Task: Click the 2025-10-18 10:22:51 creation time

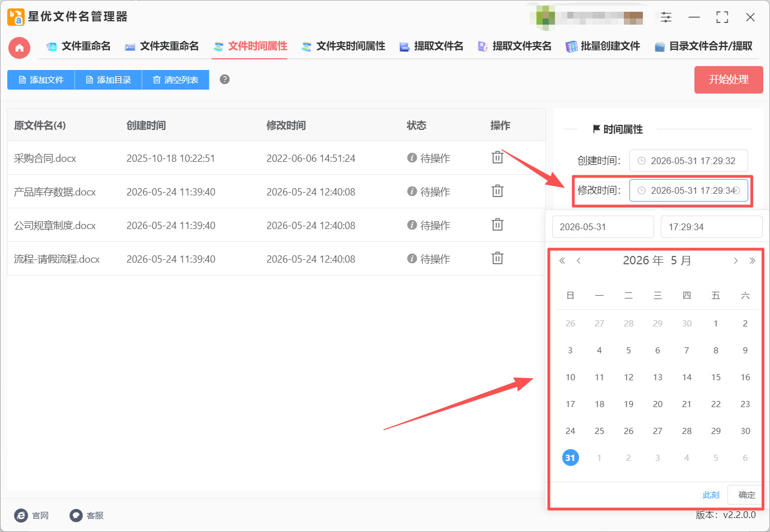Action: point(171,158)
